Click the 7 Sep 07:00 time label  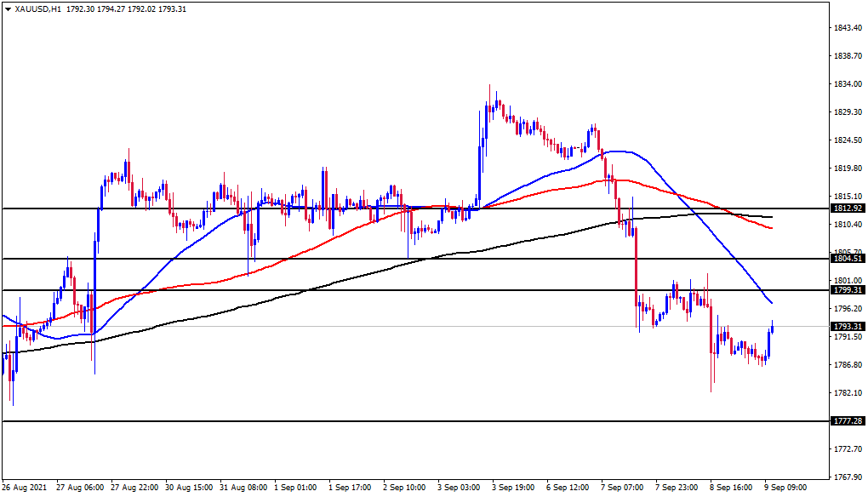(623, 488)
